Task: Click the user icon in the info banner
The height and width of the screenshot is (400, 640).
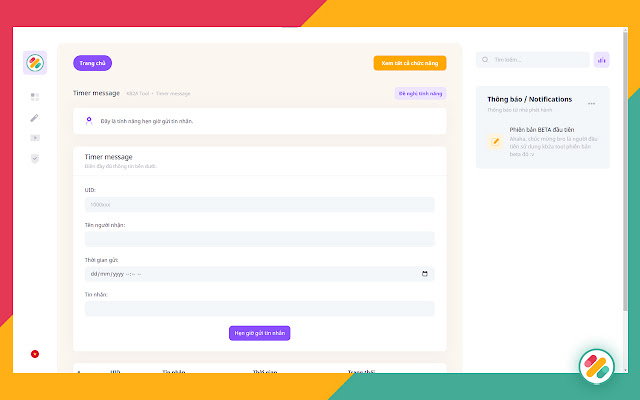Action: [89, 121]
